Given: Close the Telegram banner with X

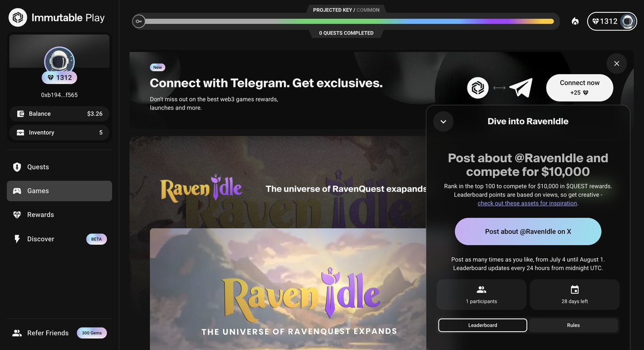Looking at the screenshot, I should pos(617,63).
